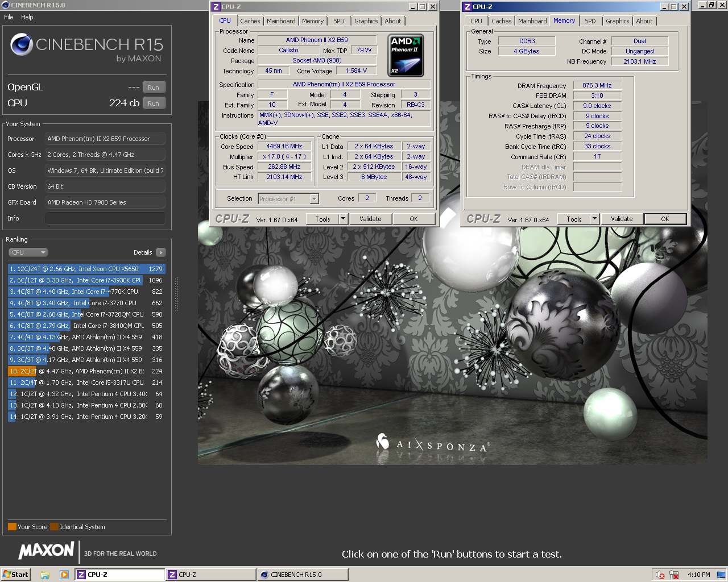Screen dimensions: 728x582
Task: Switch to About tab in left CPU-Z
Action: tap(393, 21)
